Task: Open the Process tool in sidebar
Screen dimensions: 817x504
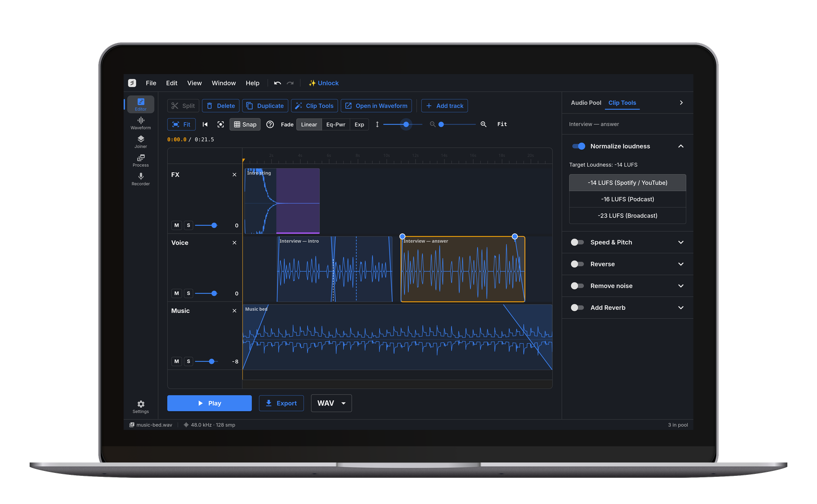Action: coord(140,161)
